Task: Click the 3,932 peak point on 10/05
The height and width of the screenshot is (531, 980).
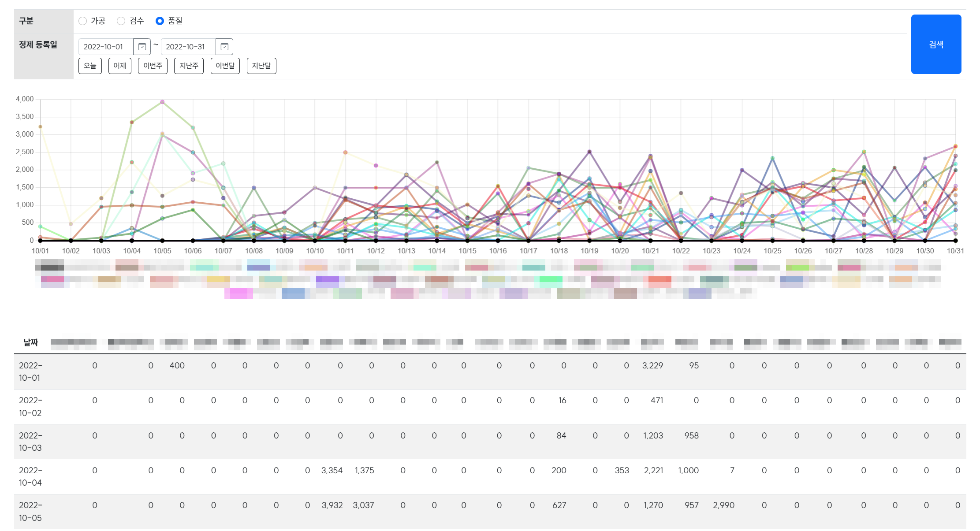Action: click(162, 102)
